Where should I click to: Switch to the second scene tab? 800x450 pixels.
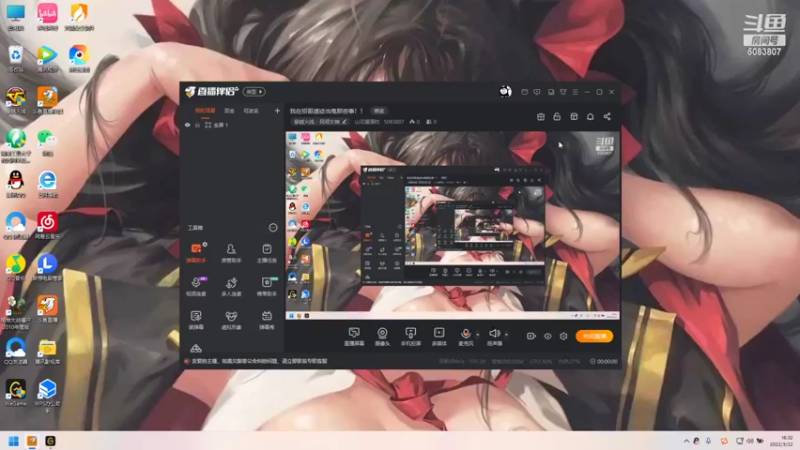click(230, 111)
